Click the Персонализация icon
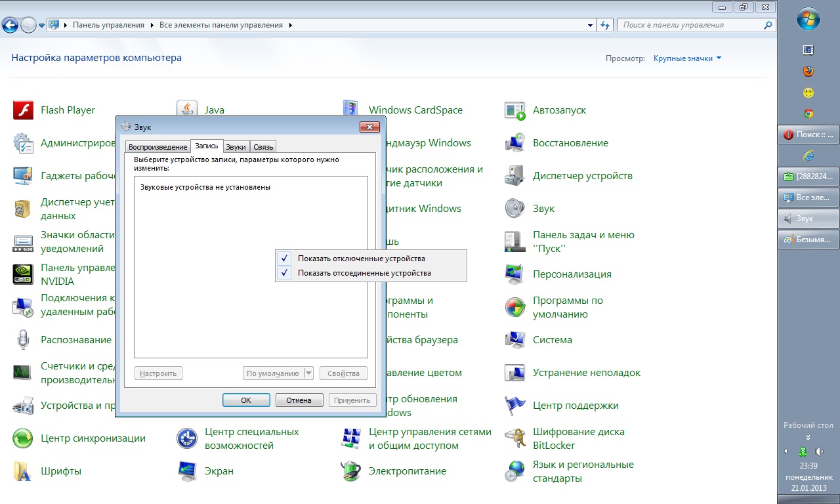The width and height of the screenshot is (840, 504). (515, 274)
